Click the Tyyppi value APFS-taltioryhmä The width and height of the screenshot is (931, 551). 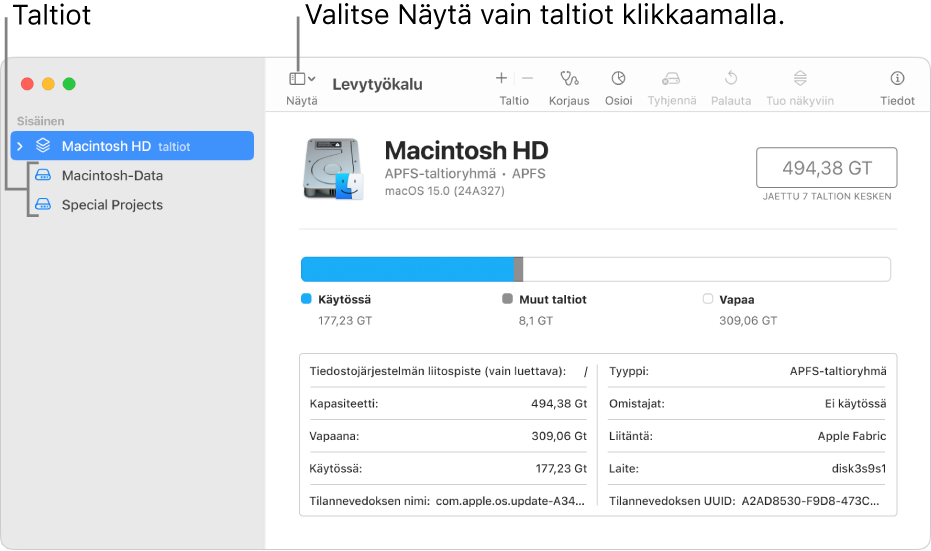coord(838,371)
